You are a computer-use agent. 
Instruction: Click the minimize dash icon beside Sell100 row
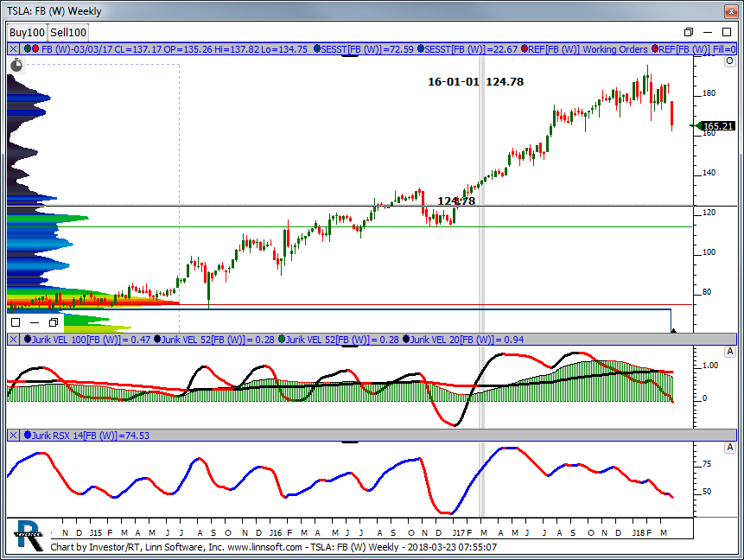click(x=708, y=32)
